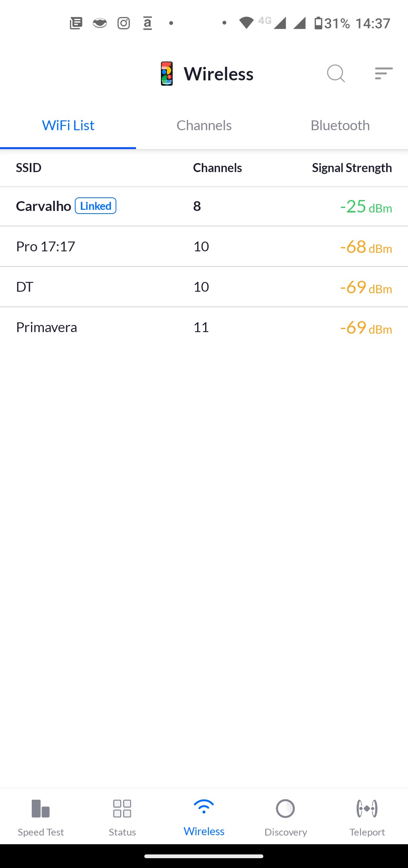Open Speed Test from bottom navigation
The image size is (408, 868).
pos(41,817)
